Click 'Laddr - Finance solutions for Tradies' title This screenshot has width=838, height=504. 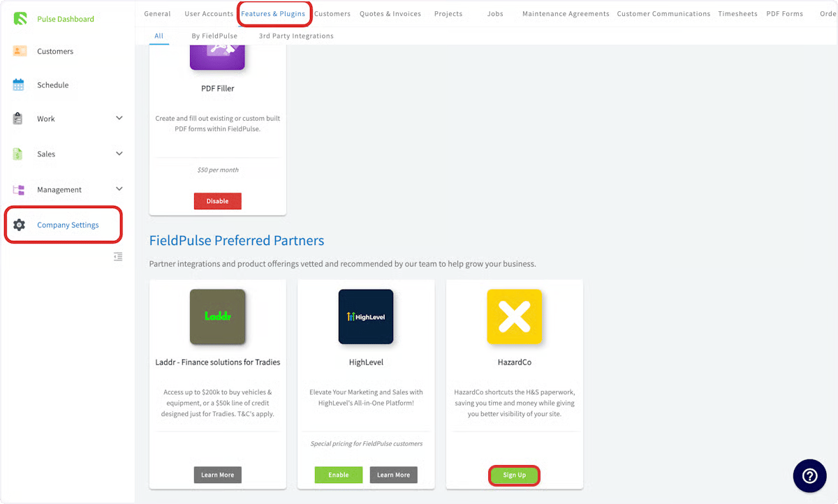click(218, 362)
